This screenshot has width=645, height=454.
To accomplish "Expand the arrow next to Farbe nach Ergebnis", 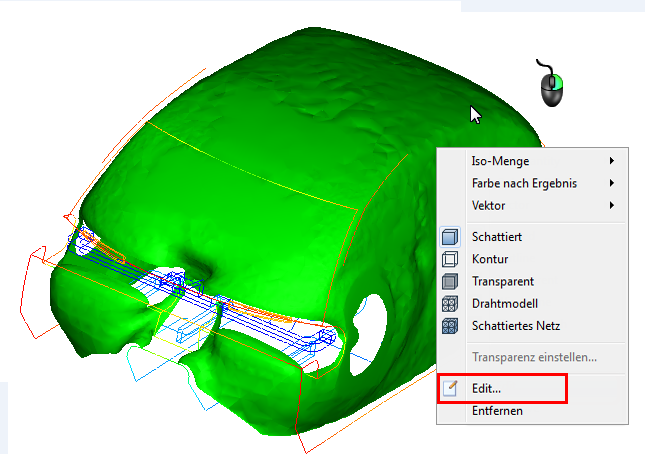I will [x=612, y=183].
